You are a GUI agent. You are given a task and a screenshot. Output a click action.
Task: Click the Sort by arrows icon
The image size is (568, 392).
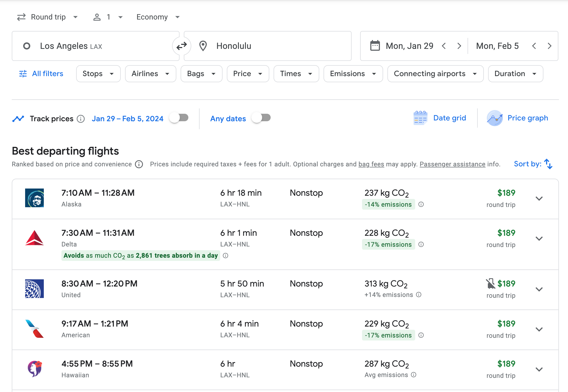[548, 164]
